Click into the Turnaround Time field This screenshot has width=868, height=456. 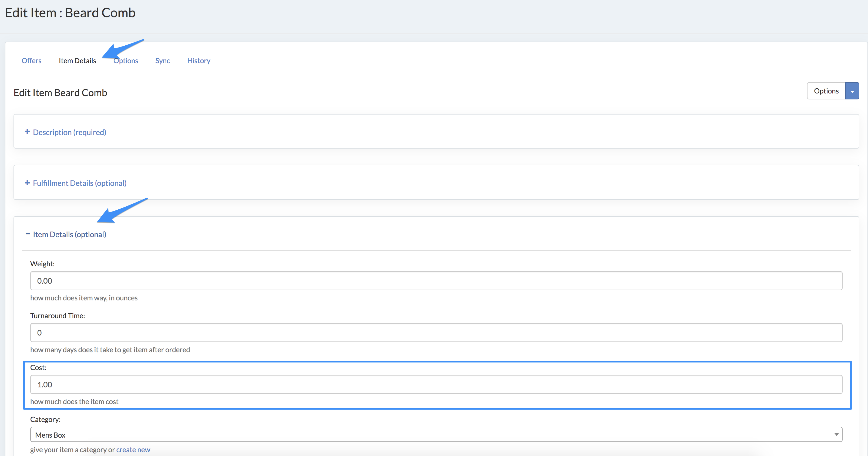pos(436,333)
